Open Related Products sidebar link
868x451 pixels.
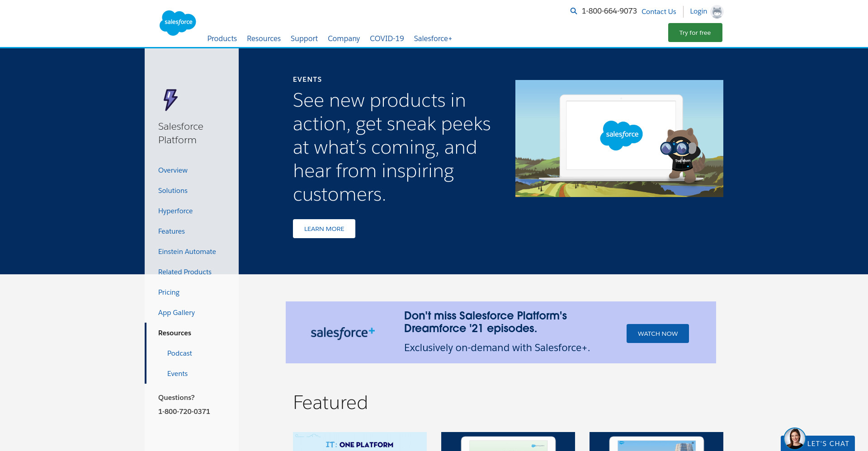pyautogui.click(x=185, y=272)
